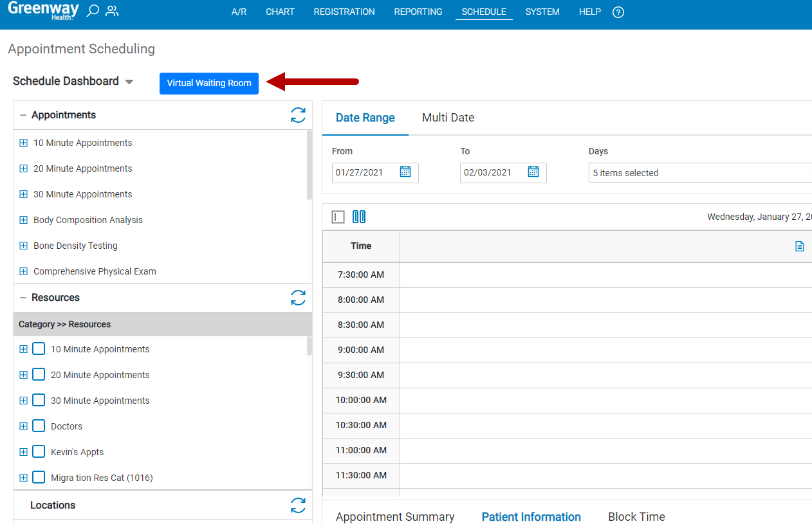This screenshot has height=524, width=812.
Task: Open the CHART menu
Action: [x=280, y=12]
